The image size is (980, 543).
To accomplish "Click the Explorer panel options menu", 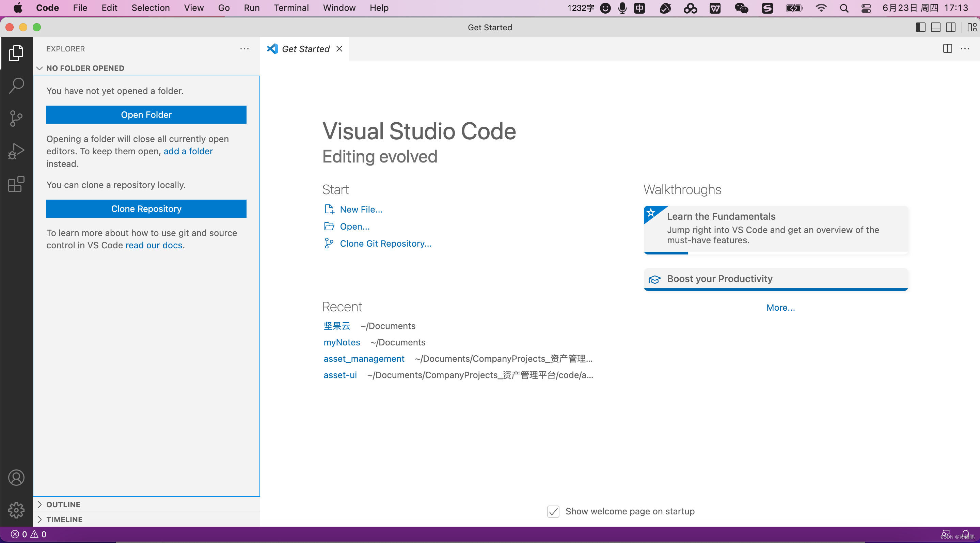I will coord(245,48).
